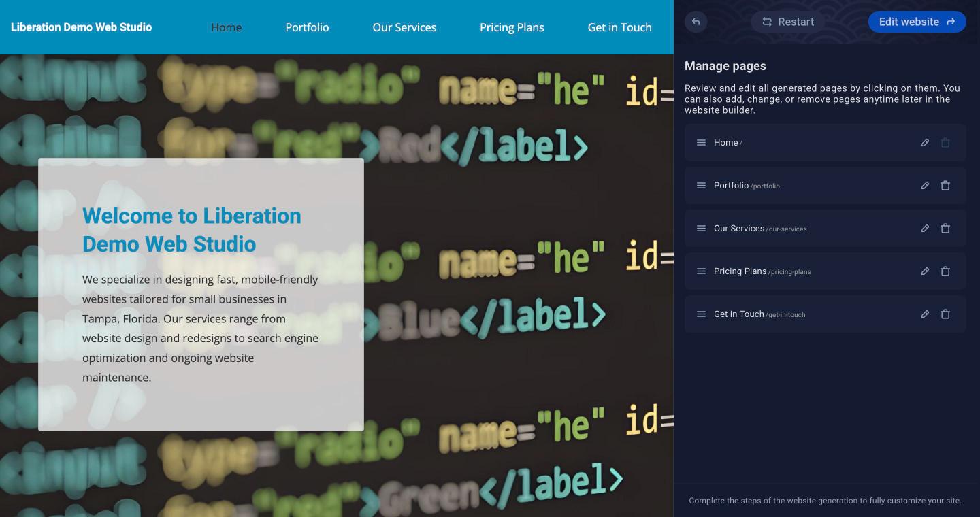Select the Get in Touch /get-in-touch row label
Image resolution: width=980 pixels, height=517 pixels.
coord(759,314)
